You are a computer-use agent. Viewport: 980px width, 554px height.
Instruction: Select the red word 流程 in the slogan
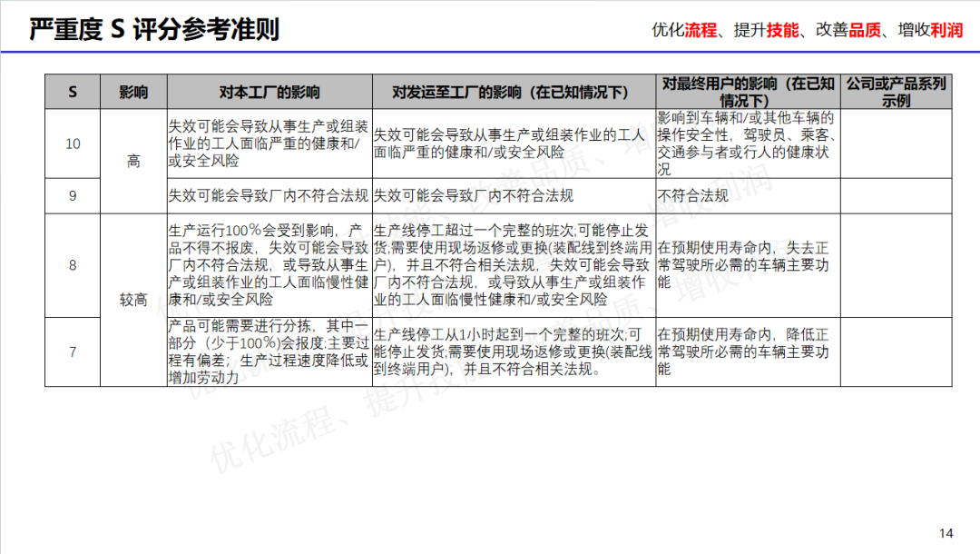point(700,30)
